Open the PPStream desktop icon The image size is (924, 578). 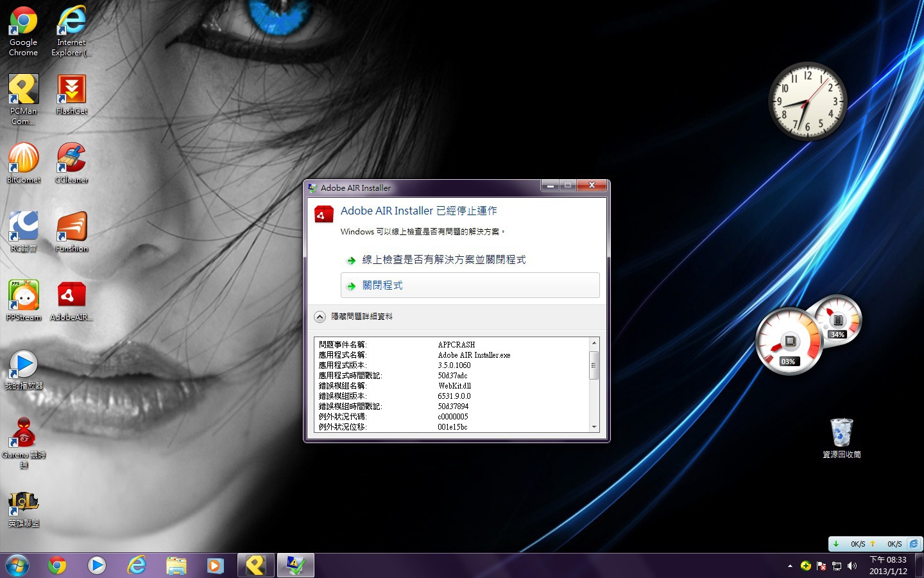point(24,296)
